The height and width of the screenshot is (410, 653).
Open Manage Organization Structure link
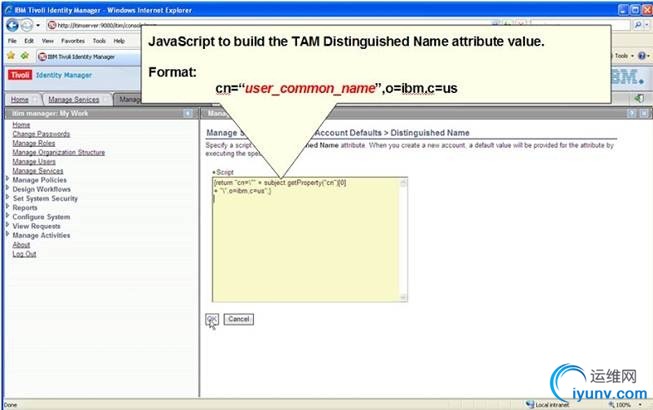click(x=59, y=152)
